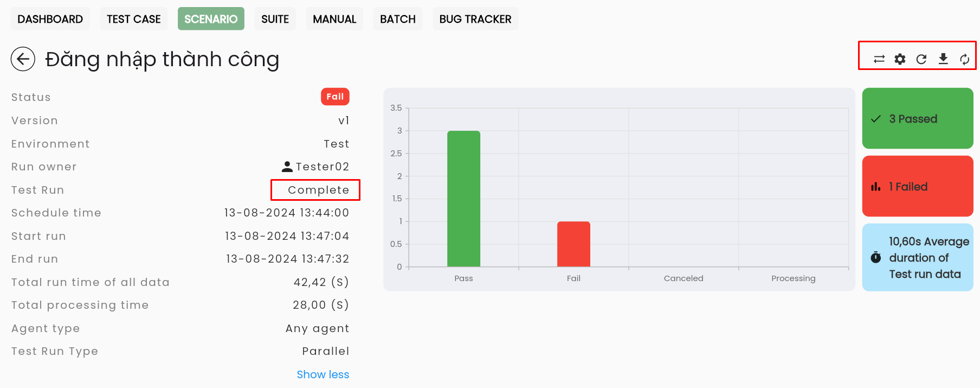Click the green Pass bar in chart
Image resolution: width=980 pixels, height=388 pixels.
pos(463,199)
